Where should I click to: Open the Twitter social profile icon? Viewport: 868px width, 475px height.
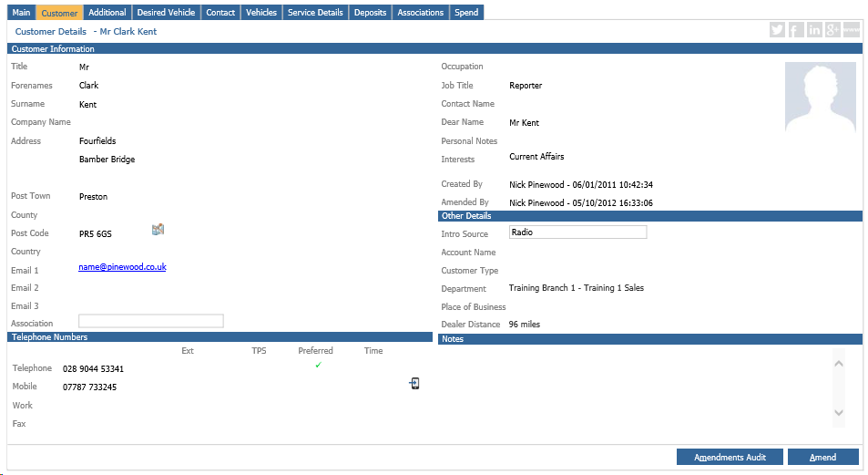[x=777, y=30]
